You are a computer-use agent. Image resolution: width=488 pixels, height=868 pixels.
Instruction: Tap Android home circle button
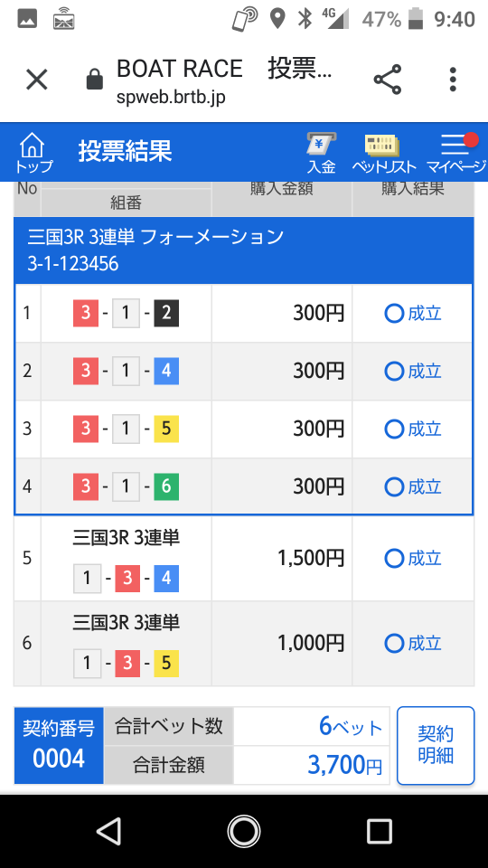pyautogui.click(x=244, y=831)
